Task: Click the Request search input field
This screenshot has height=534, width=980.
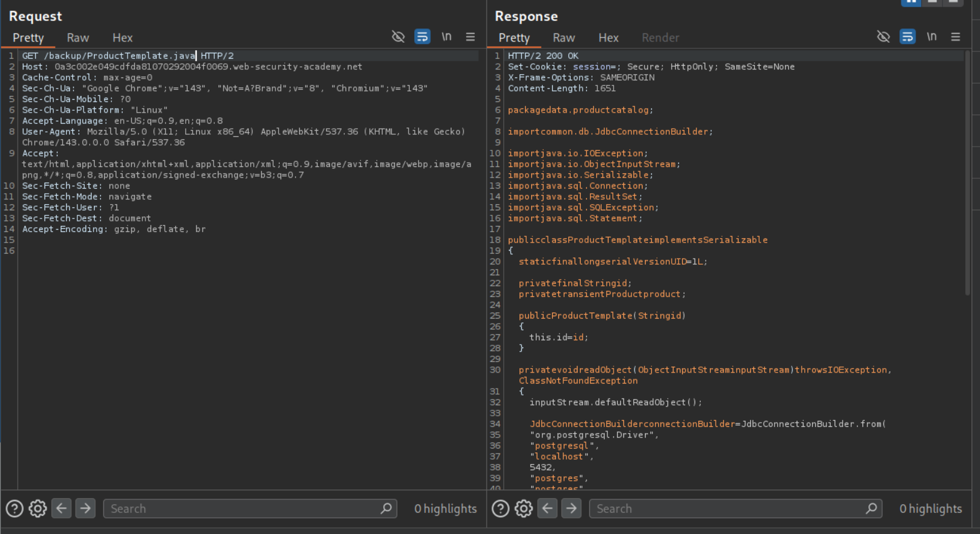Action: tap(241, 509)
